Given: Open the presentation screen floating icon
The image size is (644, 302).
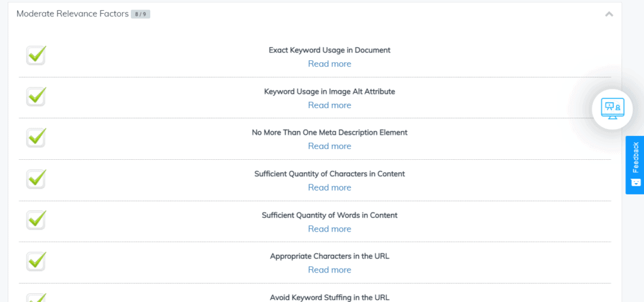Looking at the screenshot, I should pyautogui.click(x=613, y=109).
